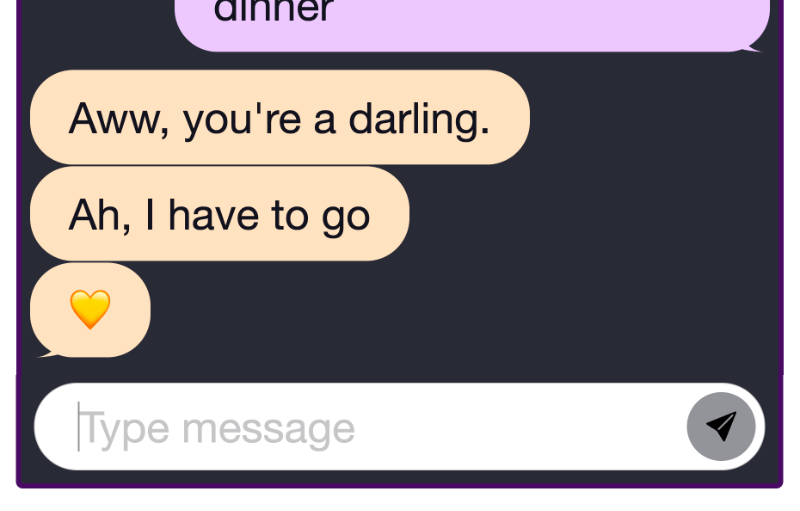Click the yellow heart emoji
The width and height of the screenshot is (800, 511).
click(90, 309)
